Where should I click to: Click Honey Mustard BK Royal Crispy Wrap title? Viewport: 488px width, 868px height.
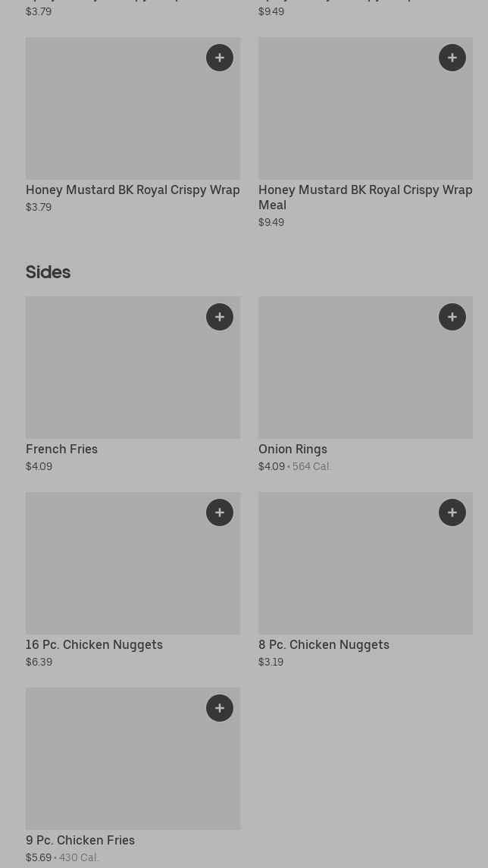pyautogui.click(x=133, y=190)
